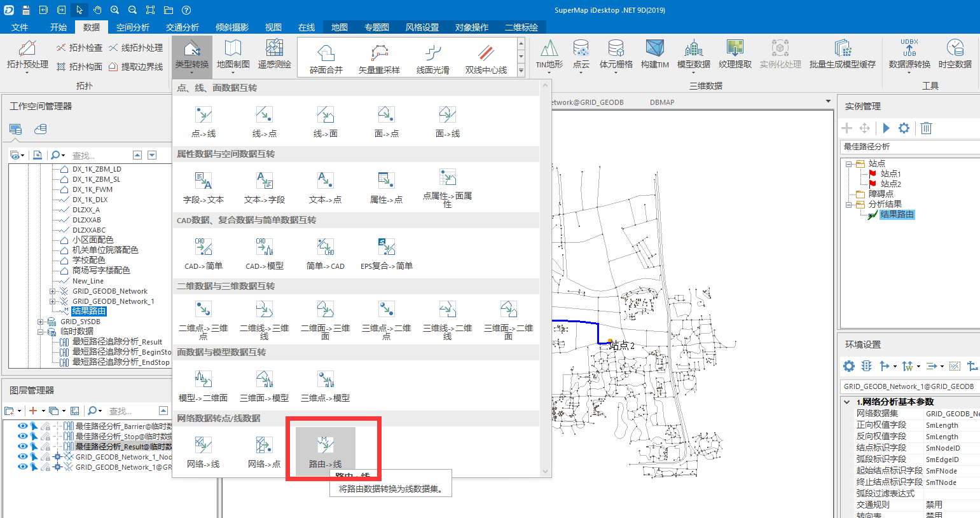The height and width of the screenshot is (518, 980).
Task: Open the 双线中心线 tool
Action: click(x=486, y=57)
